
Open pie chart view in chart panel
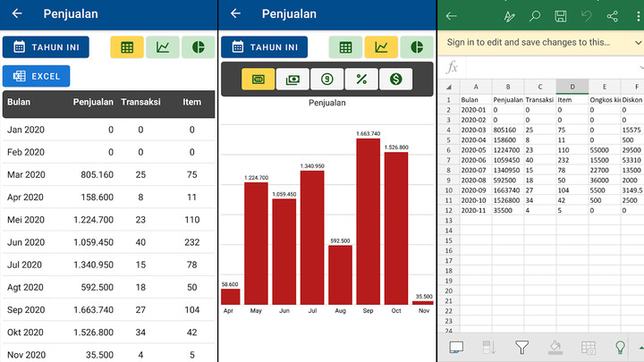417,47
